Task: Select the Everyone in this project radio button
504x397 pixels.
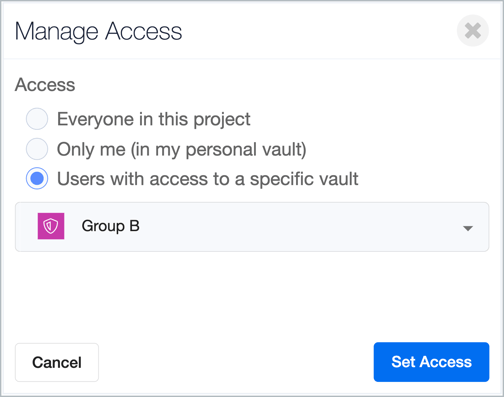Action: [x=37, y=119]
